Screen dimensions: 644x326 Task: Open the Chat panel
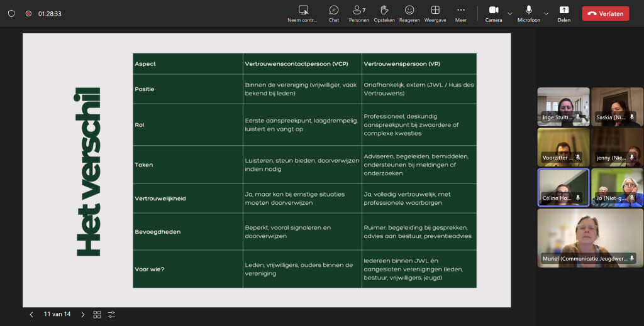333,13
